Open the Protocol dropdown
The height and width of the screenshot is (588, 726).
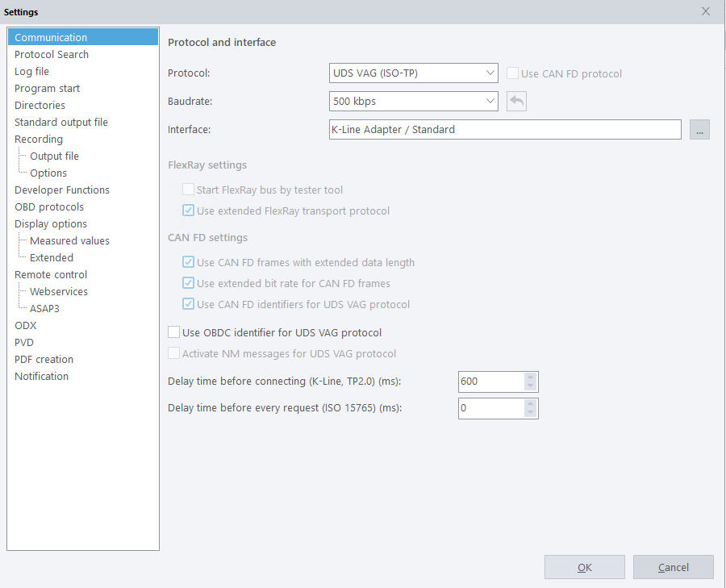[x=414, y=73]
